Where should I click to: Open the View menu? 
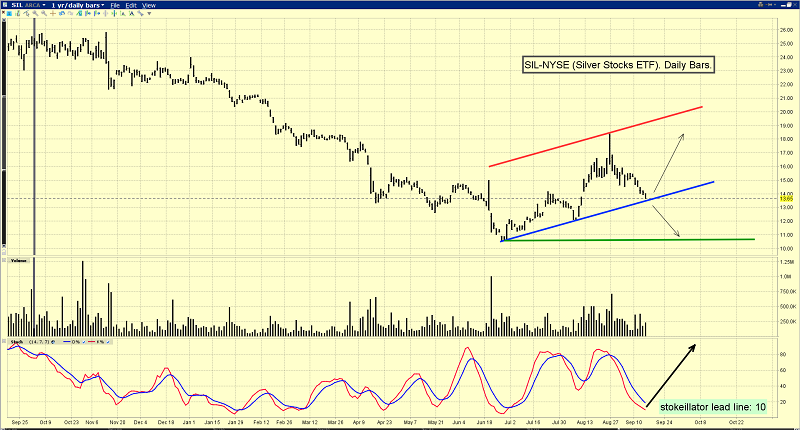[150, 5]
